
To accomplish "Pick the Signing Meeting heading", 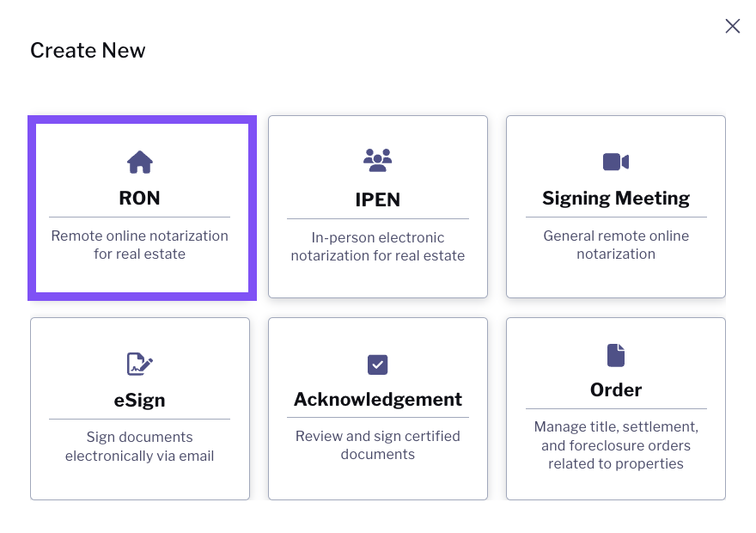I will click(x=616, y=199).
